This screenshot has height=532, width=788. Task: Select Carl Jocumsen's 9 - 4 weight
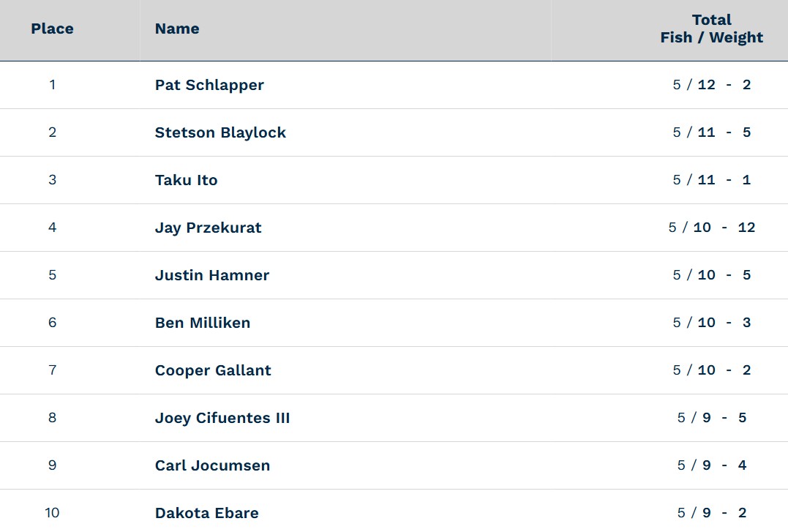724,465
